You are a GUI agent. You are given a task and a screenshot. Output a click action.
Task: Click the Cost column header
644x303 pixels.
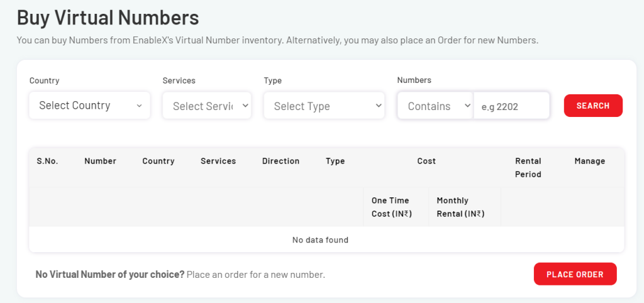[x=426, y=161]
